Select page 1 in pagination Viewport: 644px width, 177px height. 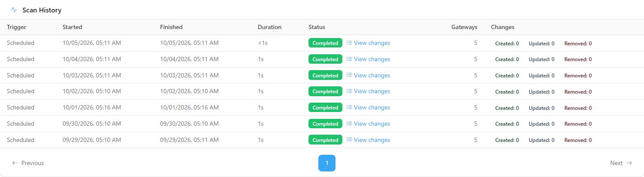(x=327, y=163)
